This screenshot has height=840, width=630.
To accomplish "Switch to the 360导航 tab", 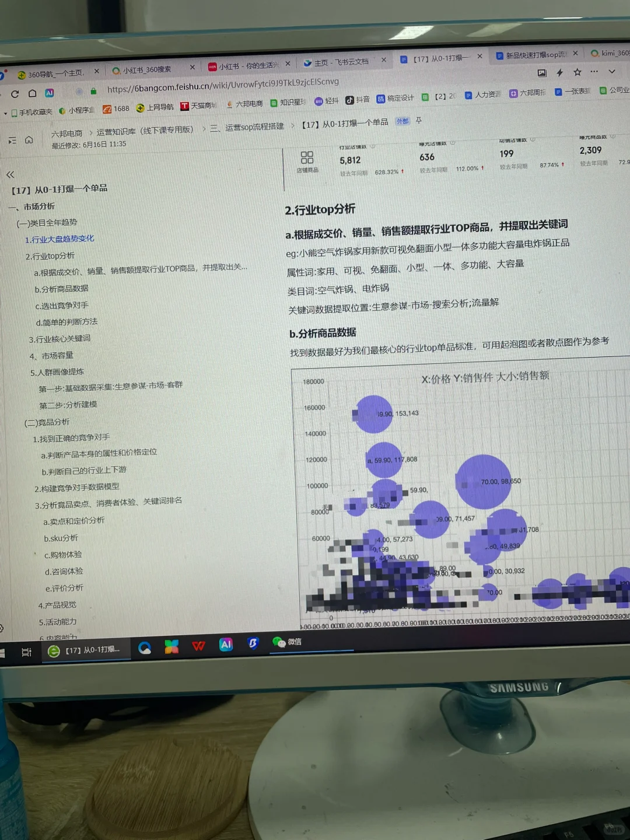I will click(x=51, y=73).
